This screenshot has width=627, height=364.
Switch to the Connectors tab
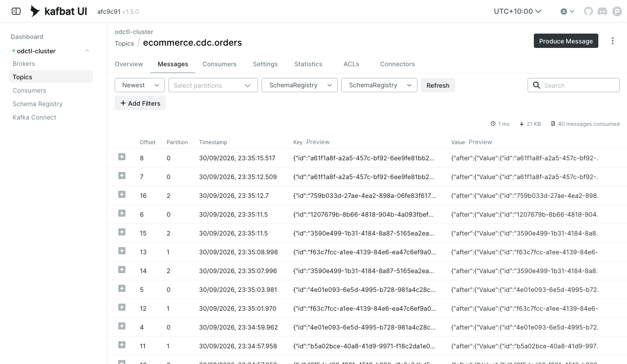tap(397, 64)
